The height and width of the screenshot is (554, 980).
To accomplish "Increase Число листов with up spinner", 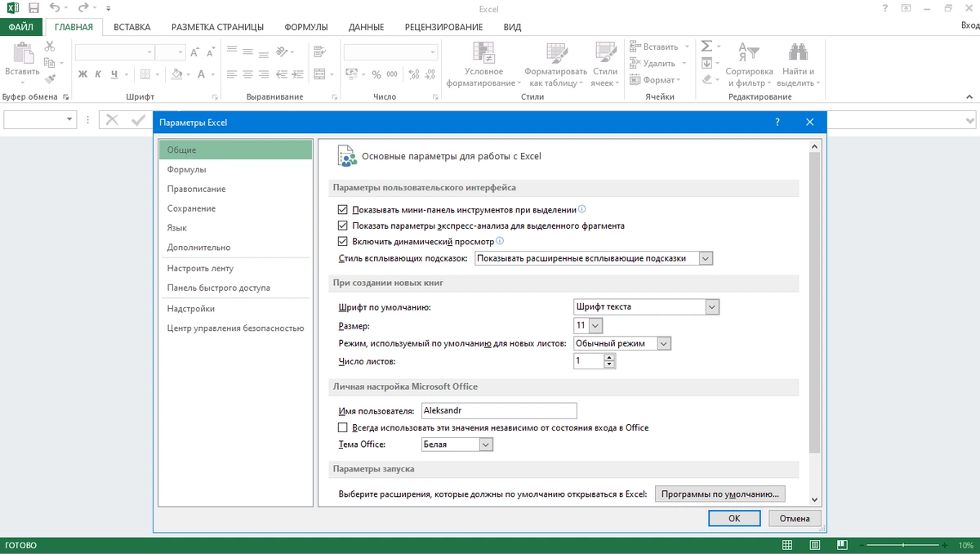I will point(610,357).
